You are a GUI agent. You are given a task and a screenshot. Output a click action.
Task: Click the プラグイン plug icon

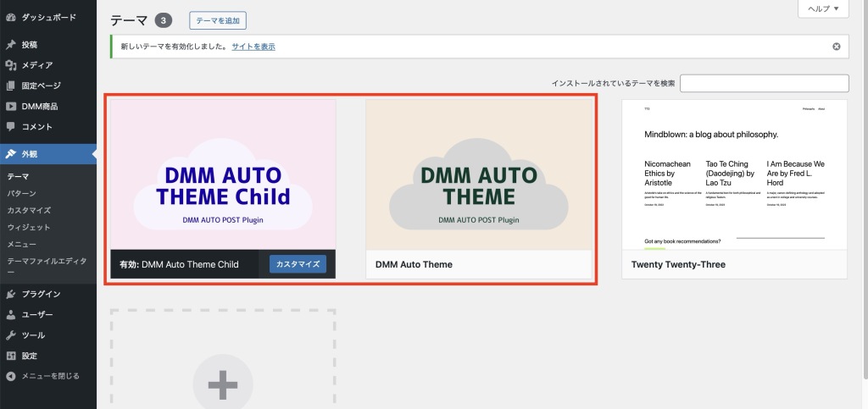tap(10, 294)
